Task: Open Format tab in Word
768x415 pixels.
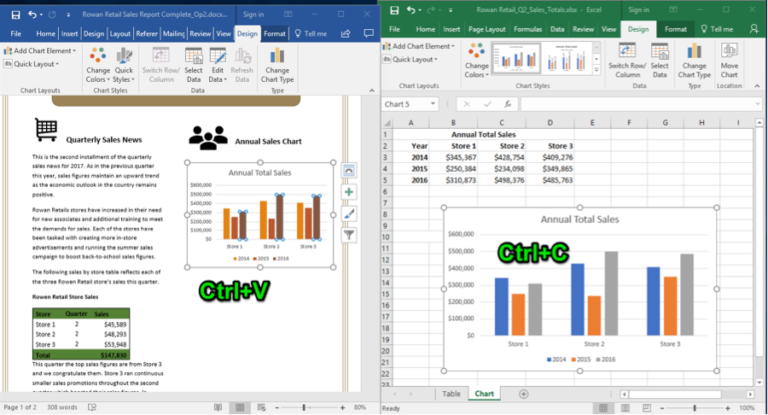Action: 274,33
